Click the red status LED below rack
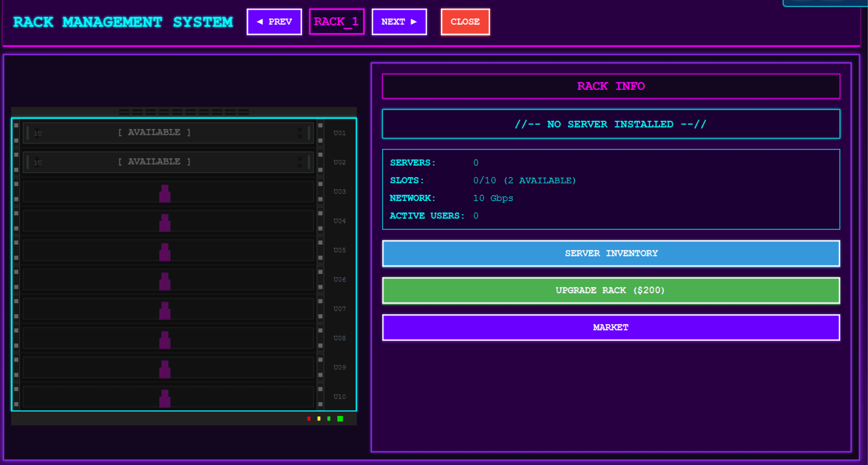 [x=309, y=418]
